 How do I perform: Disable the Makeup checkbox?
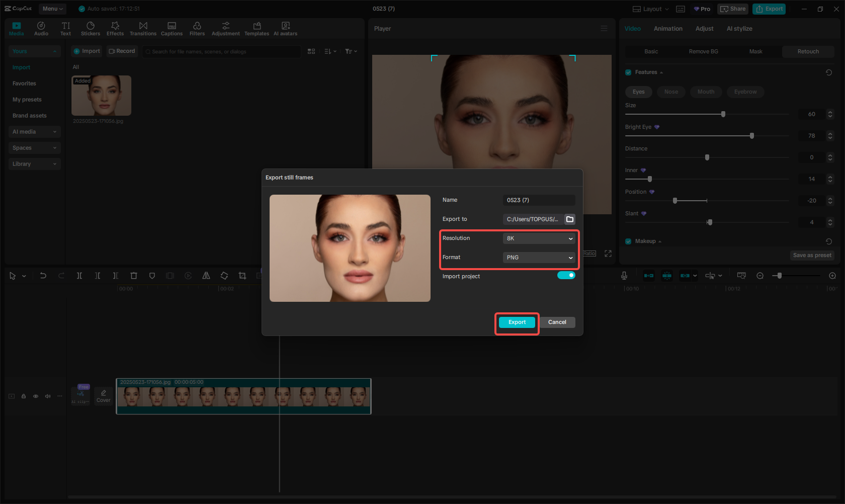(x=628, y=241)
